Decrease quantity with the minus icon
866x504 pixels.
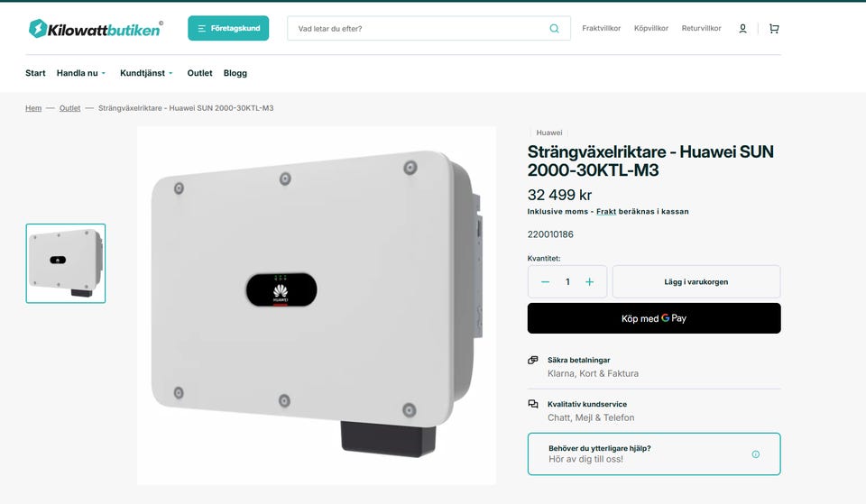click(x=545, y=282)
